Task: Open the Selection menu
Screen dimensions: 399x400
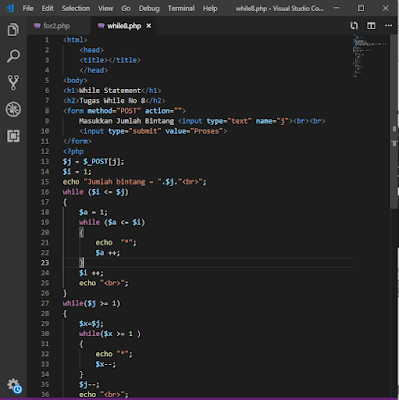Action: pos(76,8)
